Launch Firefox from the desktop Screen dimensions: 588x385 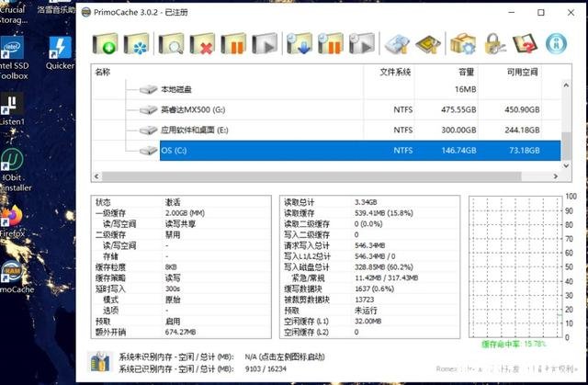coord(12,221)
